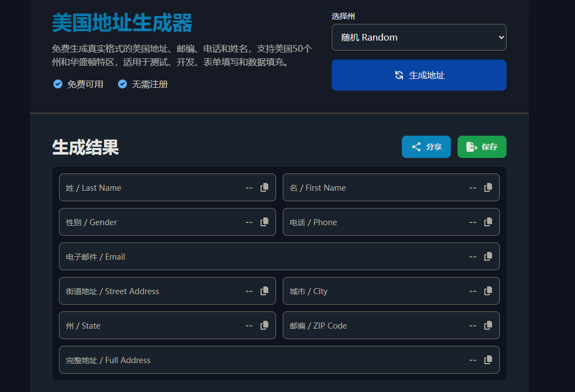Click the 美国地址生成器 title

click(122, 23)
